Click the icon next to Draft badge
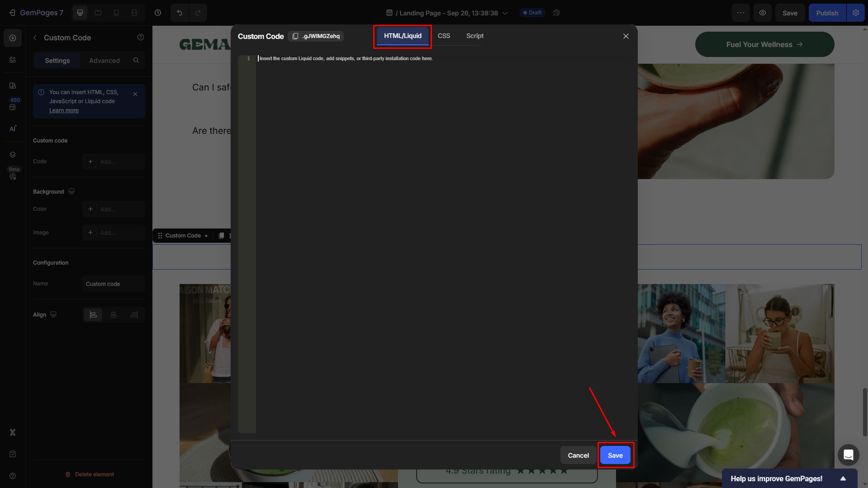 coord(556,13)
